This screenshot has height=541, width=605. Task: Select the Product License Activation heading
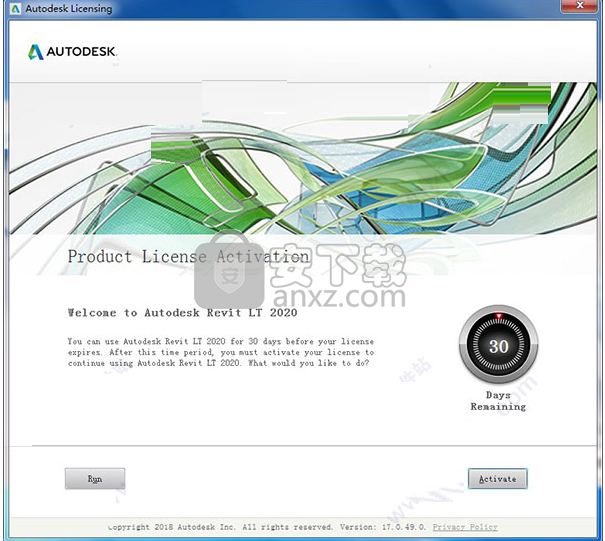click(188, 257)
